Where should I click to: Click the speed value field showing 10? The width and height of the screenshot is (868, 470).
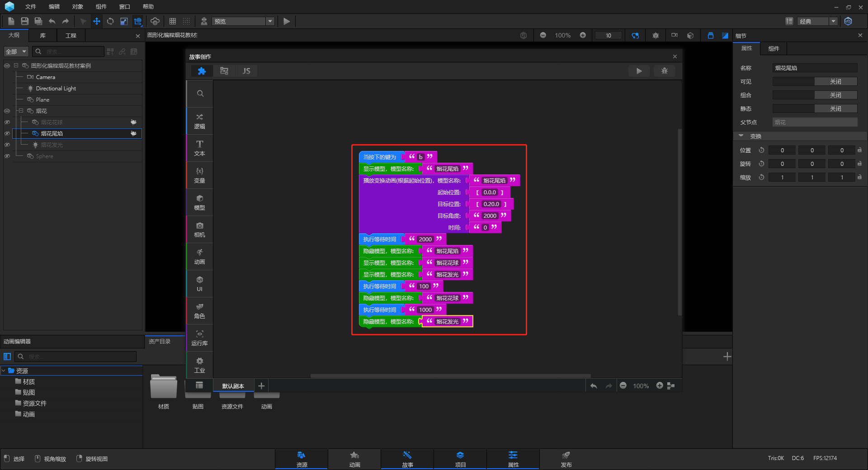pyautogui.click(x=608, y=35)
